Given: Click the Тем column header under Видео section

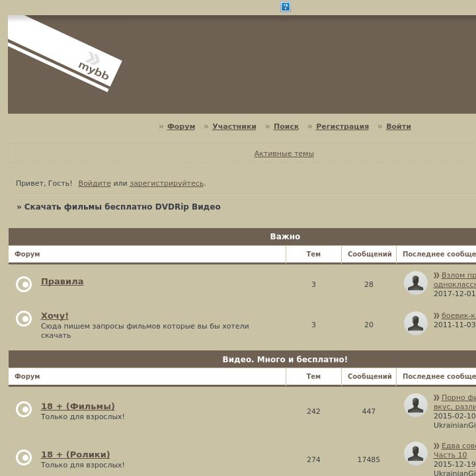Looking at the screenshot, I should 313,376.
